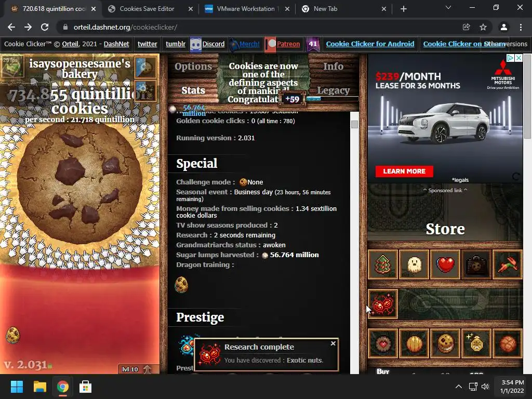
Task: Open the twitter link
Action: pyautogui.click(x=147, y=44)
